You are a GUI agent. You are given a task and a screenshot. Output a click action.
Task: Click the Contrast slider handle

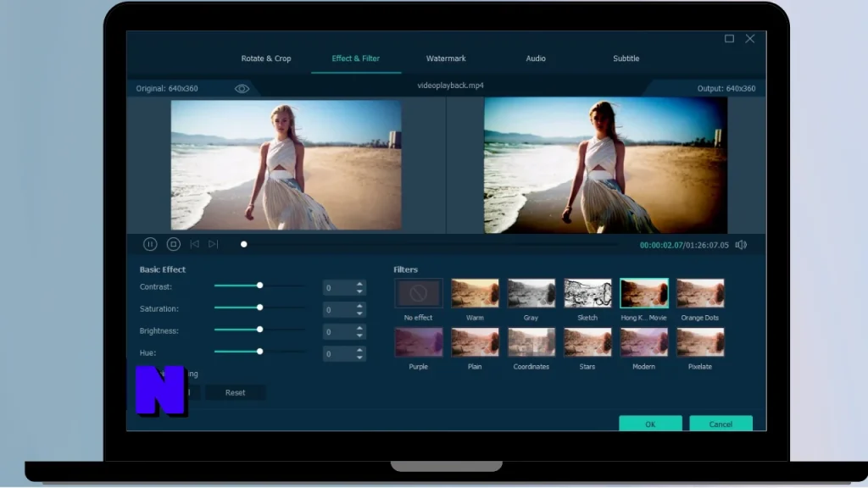(x=259, y=286)
